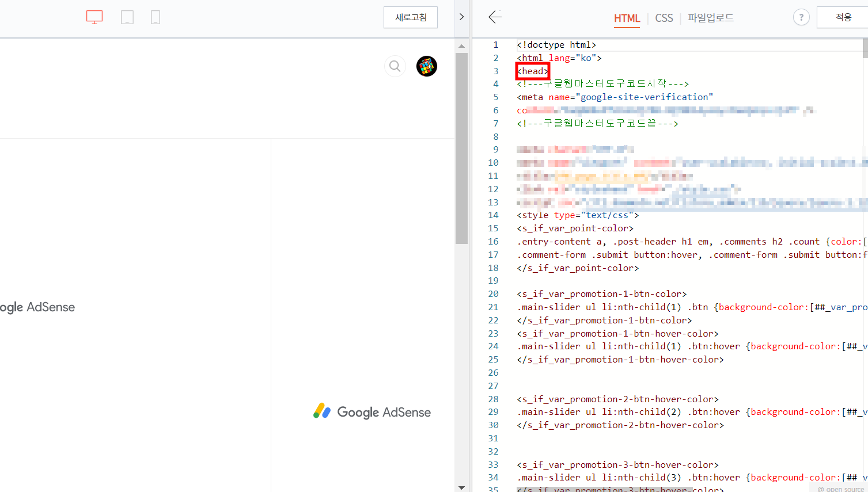The image size is (868, 492).
Task: Click <s_if_var_promotion-2-btn-hover-color> opening line
Action: point(617,399)
